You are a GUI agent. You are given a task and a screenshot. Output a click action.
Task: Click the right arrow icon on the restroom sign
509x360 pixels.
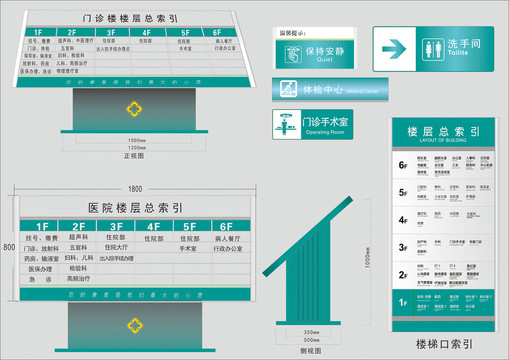point(394,49)
